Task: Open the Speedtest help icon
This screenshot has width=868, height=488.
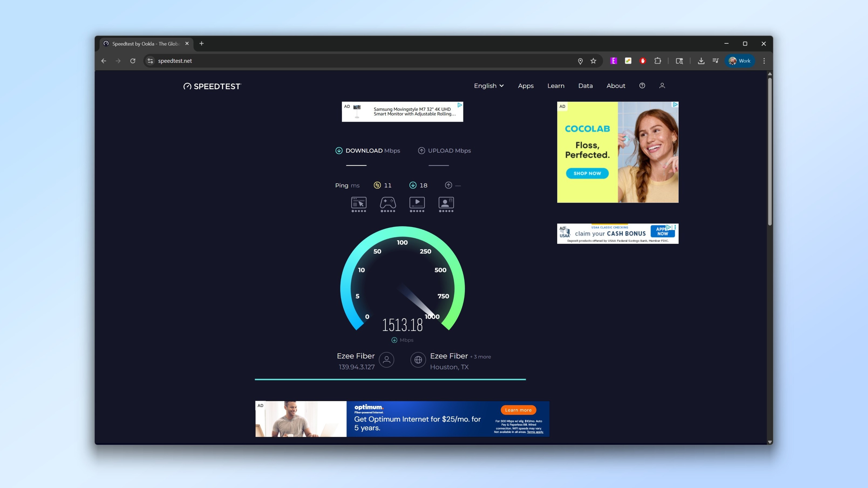Action: click(x=642, y=86)
